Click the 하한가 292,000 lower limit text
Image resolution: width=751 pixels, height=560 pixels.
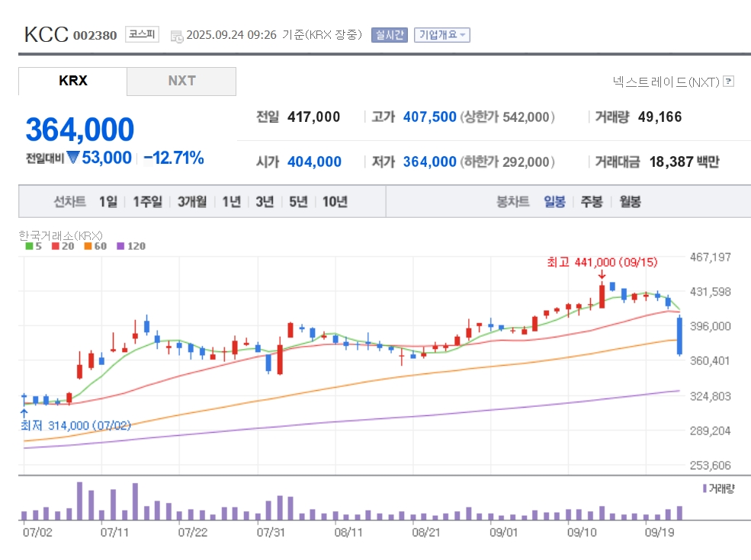click(x=507, y=162)
